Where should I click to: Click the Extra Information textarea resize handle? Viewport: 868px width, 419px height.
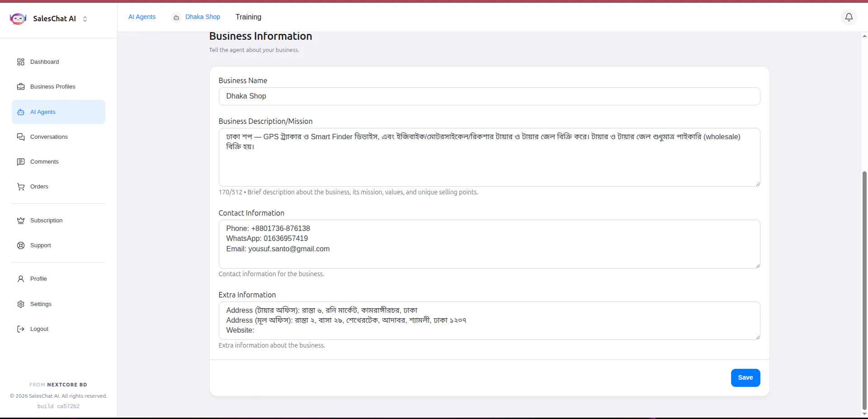click(757, 337)
